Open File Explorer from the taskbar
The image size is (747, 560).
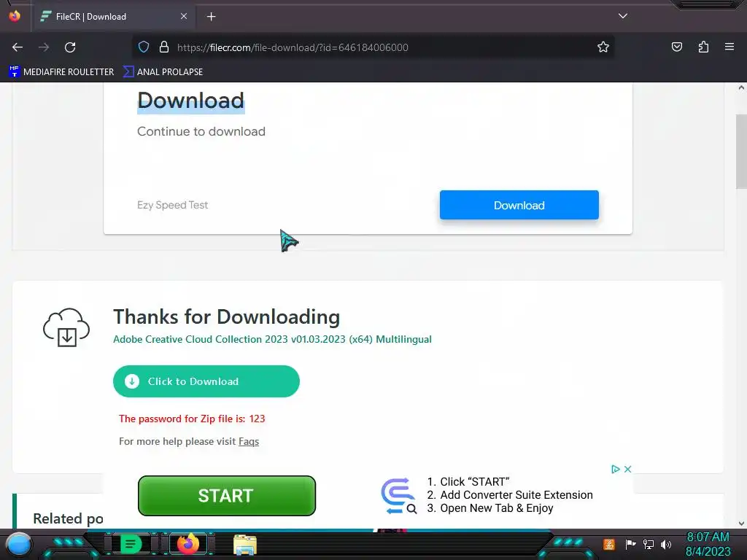(x=245, y=544)
